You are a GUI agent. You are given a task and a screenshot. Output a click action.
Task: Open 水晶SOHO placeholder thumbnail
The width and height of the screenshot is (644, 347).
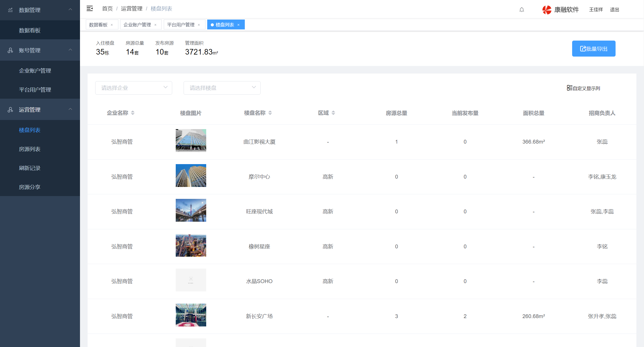[191, 280]
